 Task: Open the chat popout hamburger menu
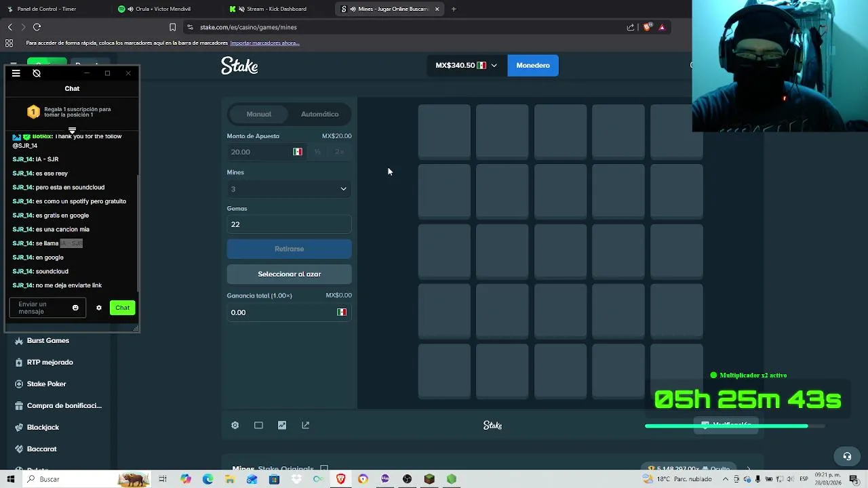[16, 73]
